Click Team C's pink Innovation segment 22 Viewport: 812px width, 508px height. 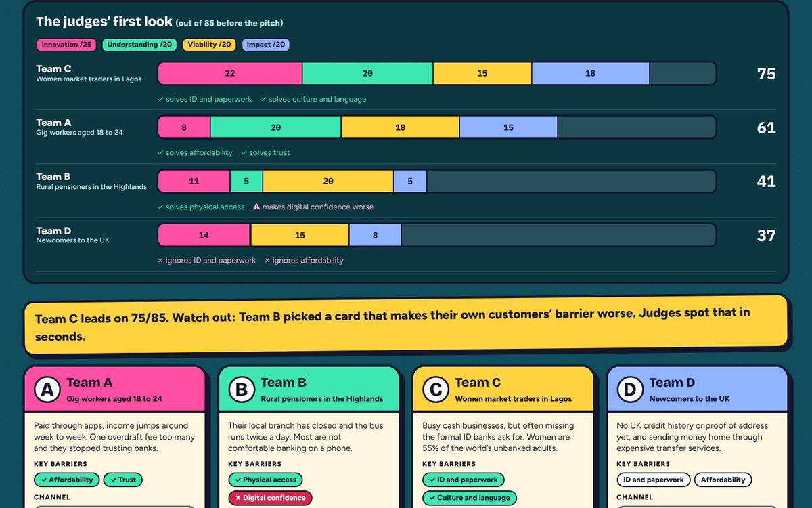tap(230, 73)
